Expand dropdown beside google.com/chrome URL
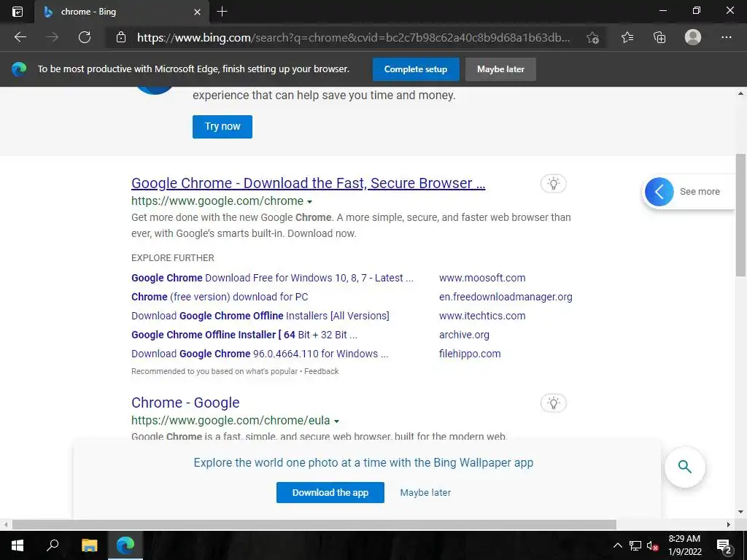This screenshot has height=560, width=747. pos(309,202)
